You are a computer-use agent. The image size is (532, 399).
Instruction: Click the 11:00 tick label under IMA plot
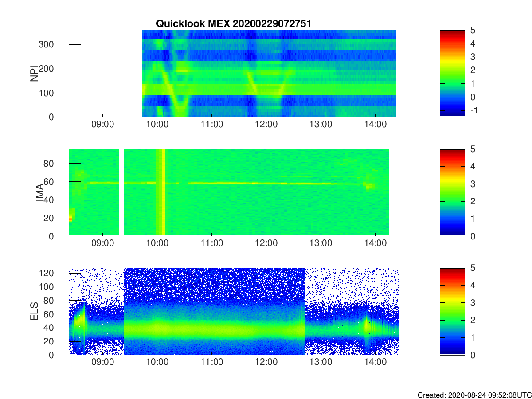(x=211, y=244)
